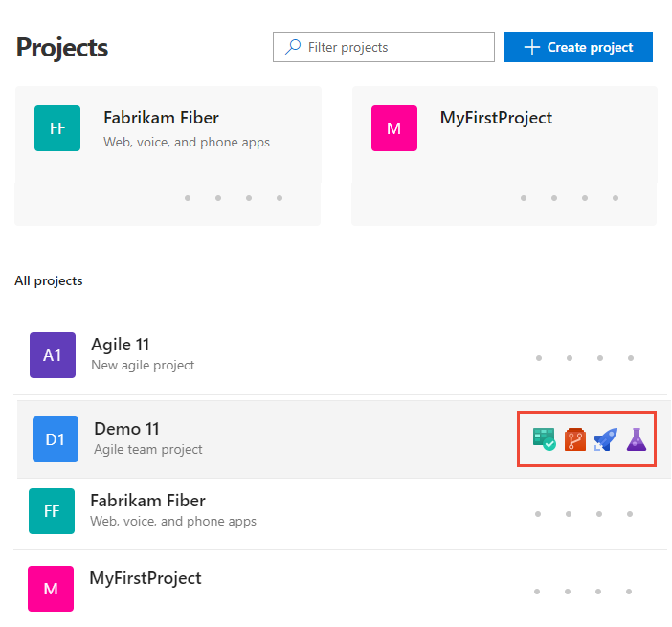Screen dimensions: 672x627
Task: Open the Fabrikam Fiber pinned card title
Action: pos(161,118)
